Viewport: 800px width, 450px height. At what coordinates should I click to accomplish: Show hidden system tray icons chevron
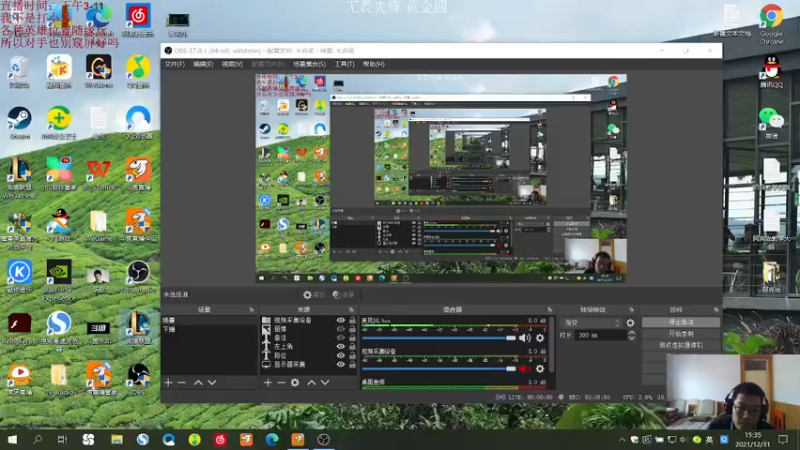click(621, 439)
